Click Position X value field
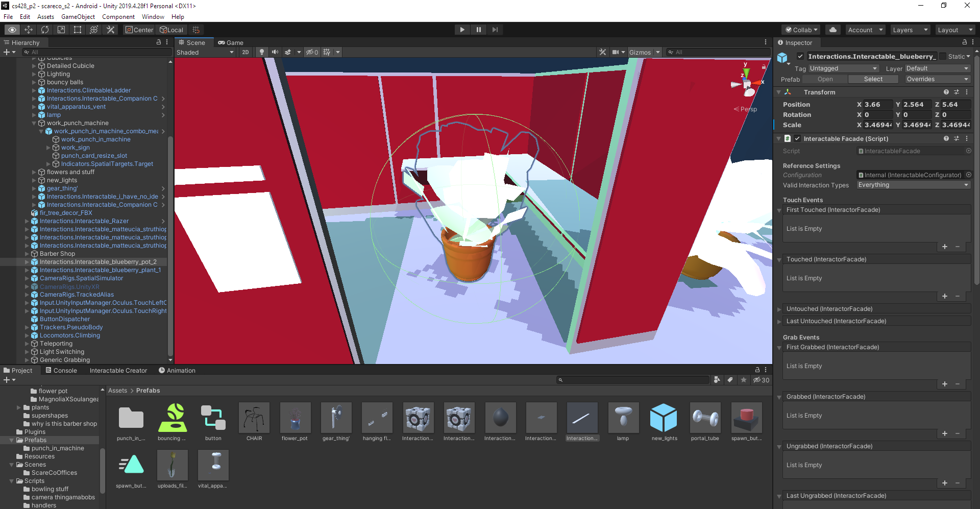The width and height of the screenshot is (980, 509). click(878, 104)
